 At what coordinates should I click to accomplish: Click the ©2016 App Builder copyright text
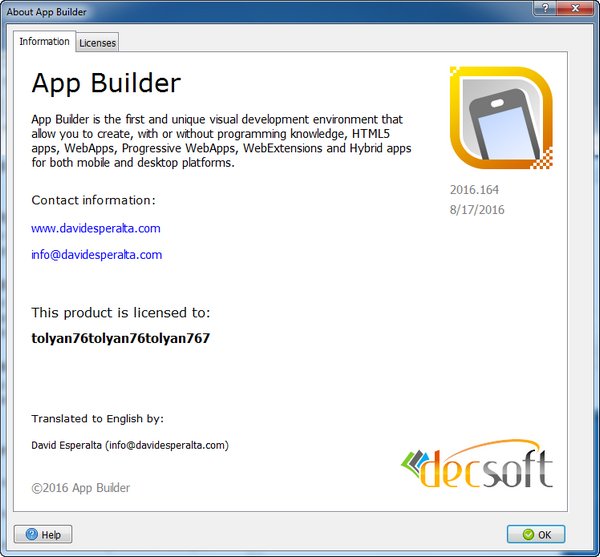click(81, 488)
